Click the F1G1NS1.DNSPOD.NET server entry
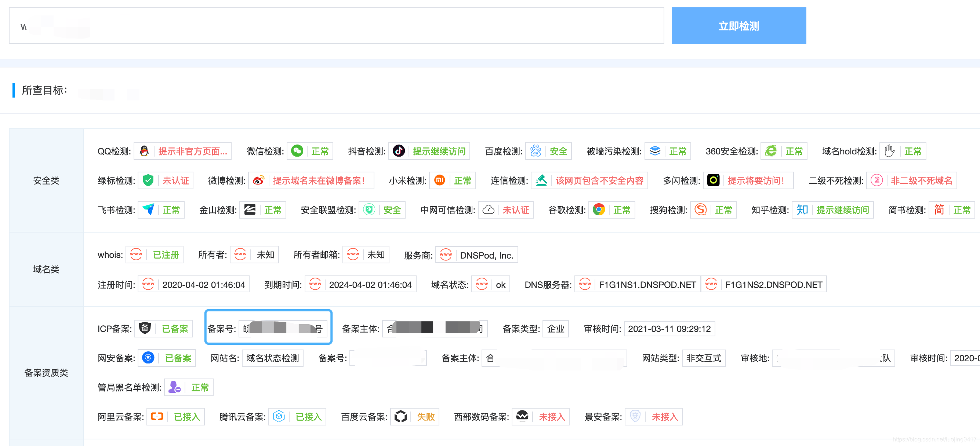Screen dimensions: 980x446 647,284
